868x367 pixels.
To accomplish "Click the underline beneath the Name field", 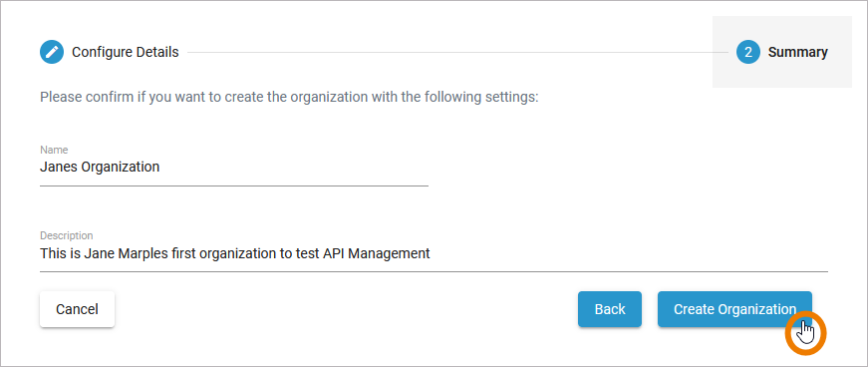I will coord(234,185).
